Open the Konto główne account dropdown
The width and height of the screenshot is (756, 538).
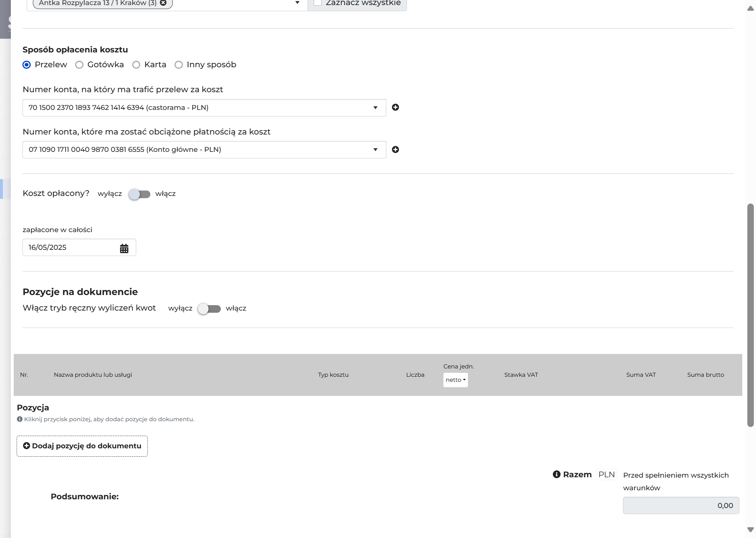pyautogui.click(x=204, y=150)
